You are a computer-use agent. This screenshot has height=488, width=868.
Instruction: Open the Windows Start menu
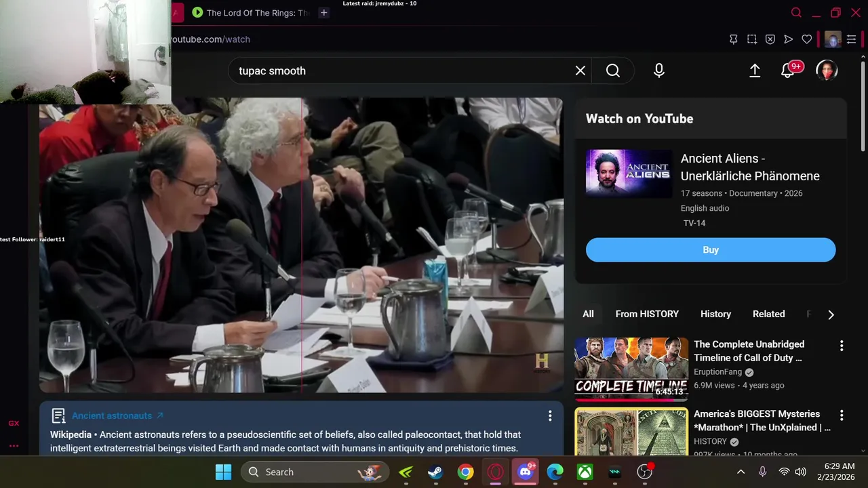coord(223,472)
